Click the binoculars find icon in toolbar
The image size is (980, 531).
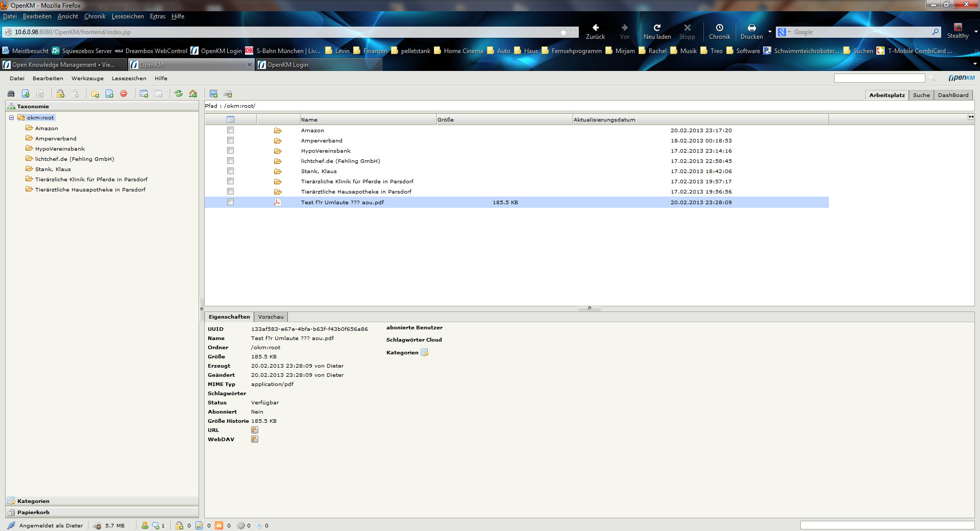click(11, 94)
